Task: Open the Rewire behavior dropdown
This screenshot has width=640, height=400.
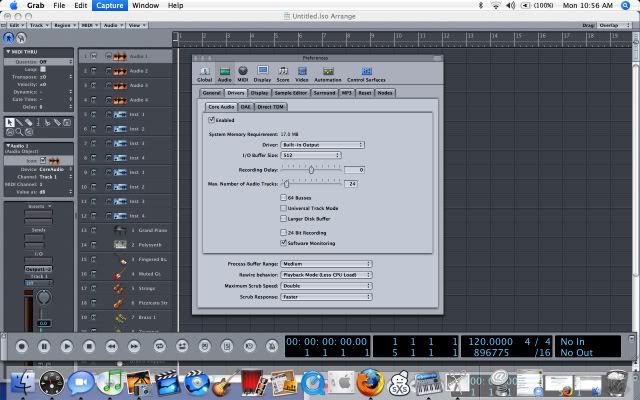Action: tap(327, 275)
